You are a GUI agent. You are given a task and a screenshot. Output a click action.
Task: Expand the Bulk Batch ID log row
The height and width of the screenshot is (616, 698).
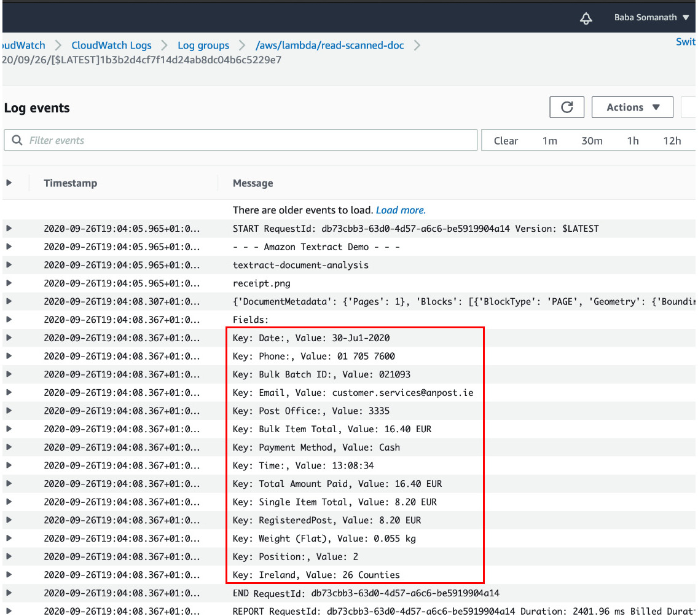point(9,374)
